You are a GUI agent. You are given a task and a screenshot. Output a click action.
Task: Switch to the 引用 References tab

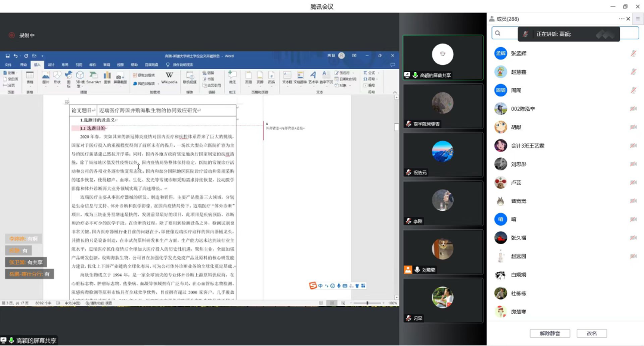(79, 65)
